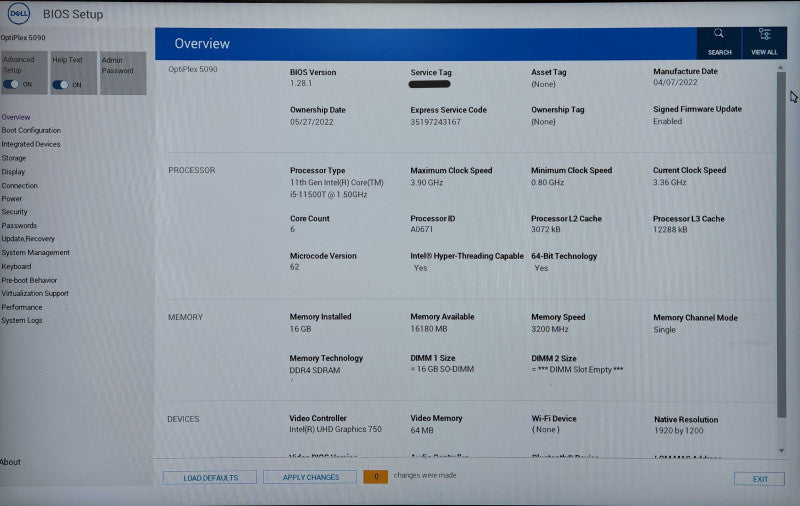Open Pre-boot Behavior section
The height and width of the screenshot is (506, 800).
point(29,280)
